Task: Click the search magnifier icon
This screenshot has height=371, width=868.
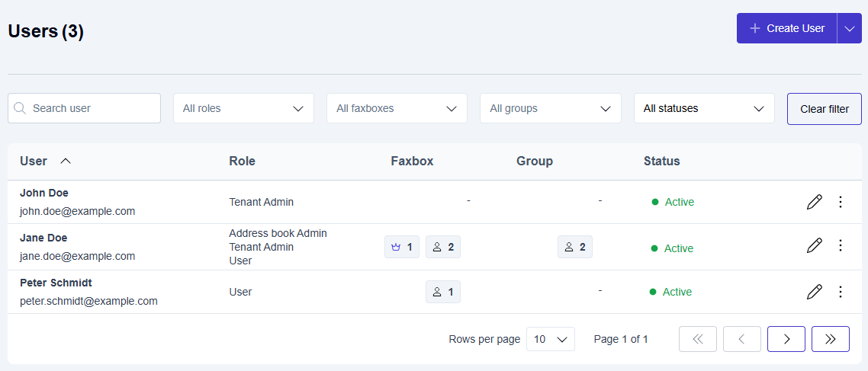Action: tap(20, 108)
